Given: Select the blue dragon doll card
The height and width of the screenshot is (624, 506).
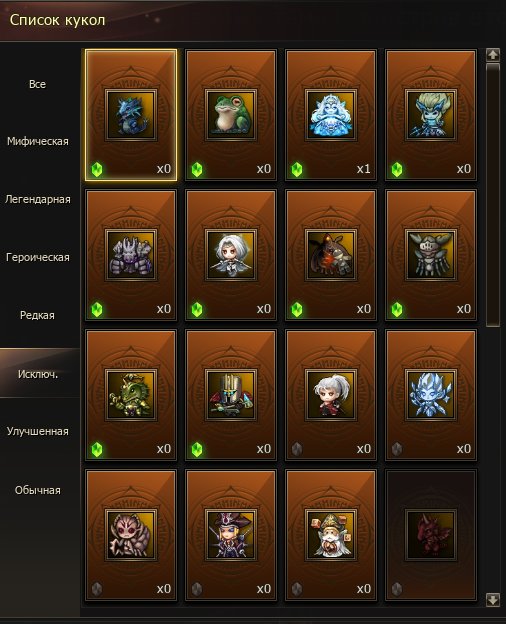Looking at the screenshot, I should coord(131,115).
